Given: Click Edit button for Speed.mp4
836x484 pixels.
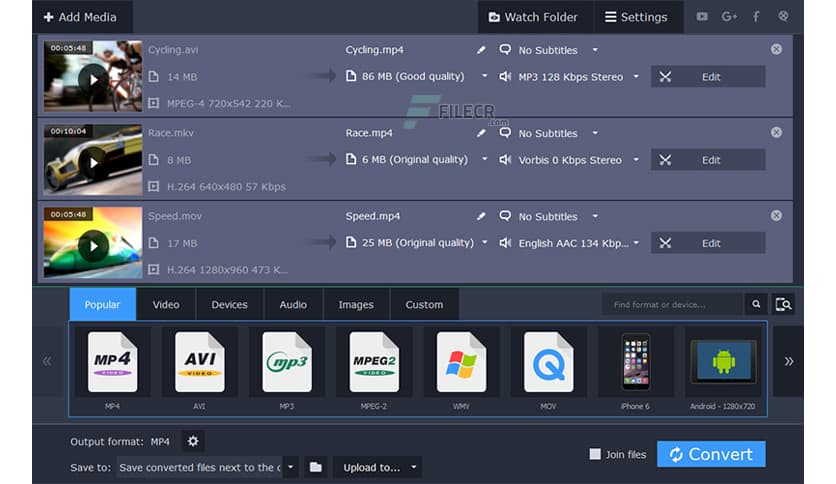Looking at the screenshot, I should (708, 243).
